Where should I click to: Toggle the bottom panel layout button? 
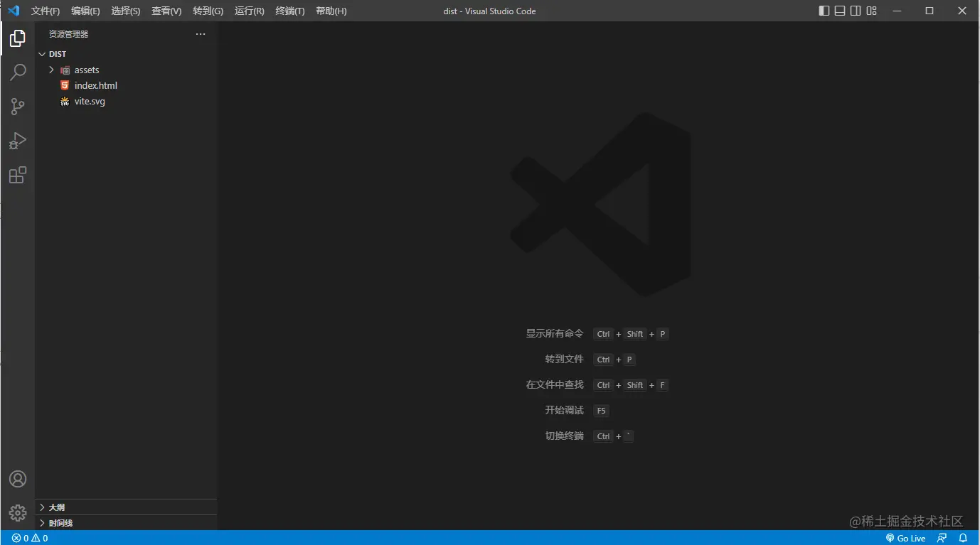pos(840,11)
